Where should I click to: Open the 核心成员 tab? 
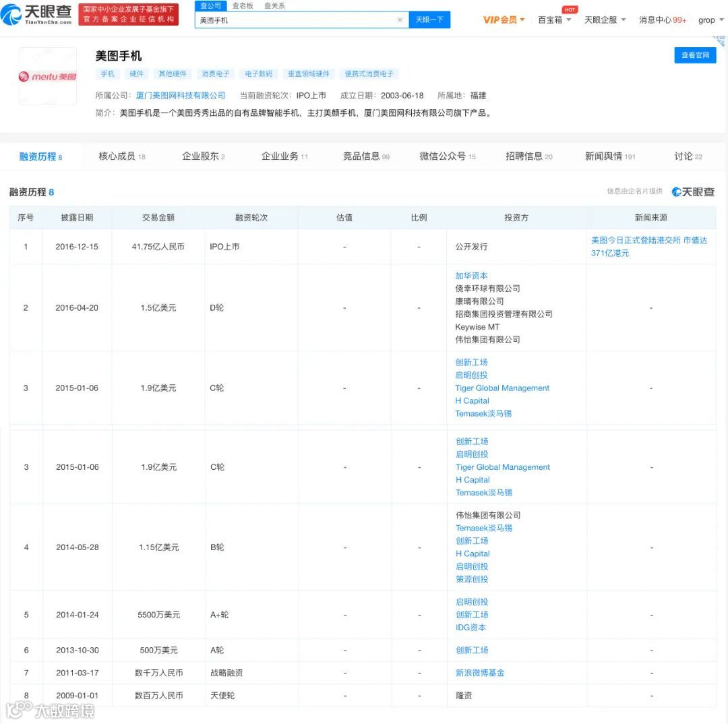[122, 156]
